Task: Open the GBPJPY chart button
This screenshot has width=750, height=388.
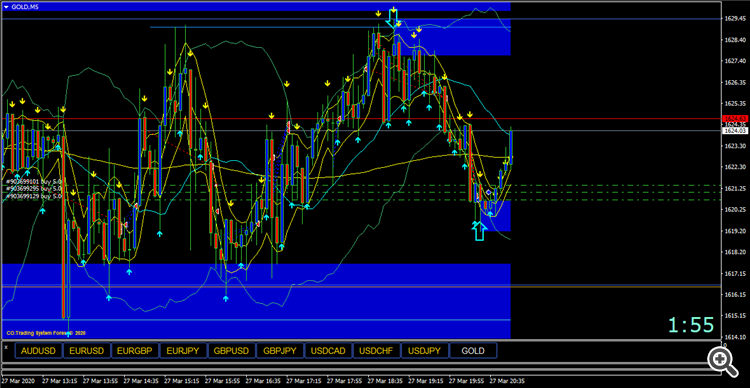Action: [280, 351]
